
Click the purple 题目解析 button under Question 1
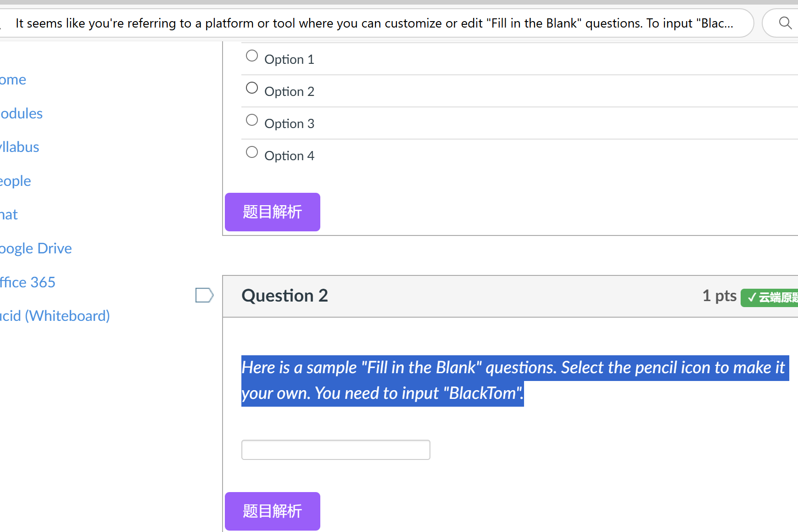tap(273, 212)
